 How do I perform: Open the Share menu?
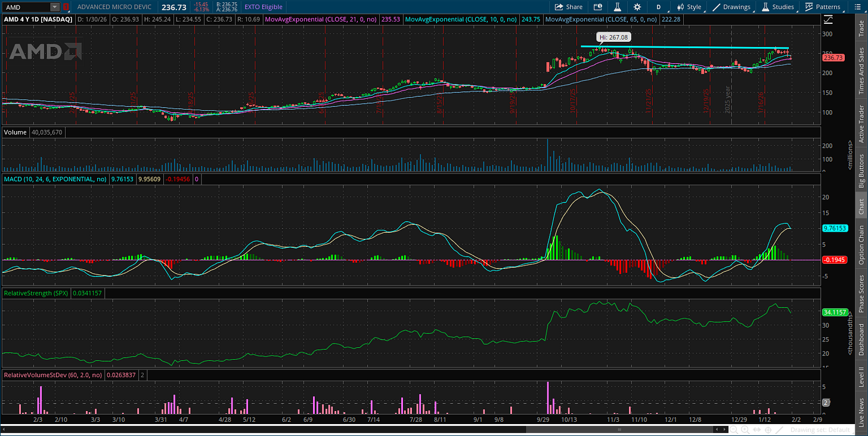tap(568, 7)
